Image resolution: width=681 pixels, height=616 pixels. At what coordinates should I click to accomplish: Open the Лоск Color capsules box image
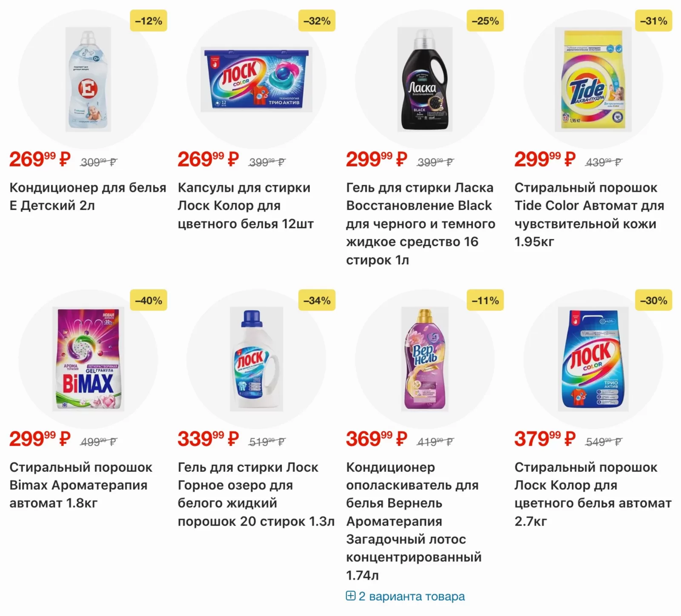(x=257, y=80)
